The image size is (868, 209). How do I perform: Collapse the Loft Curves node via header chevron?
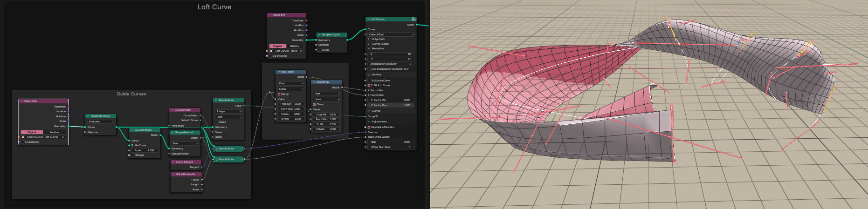[x=368, y=19]
